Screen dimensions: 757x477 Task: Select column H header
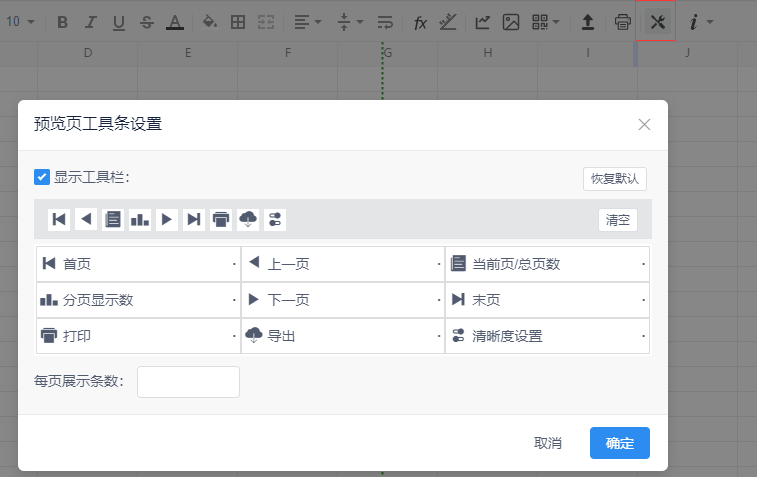[x=488, y=53]
